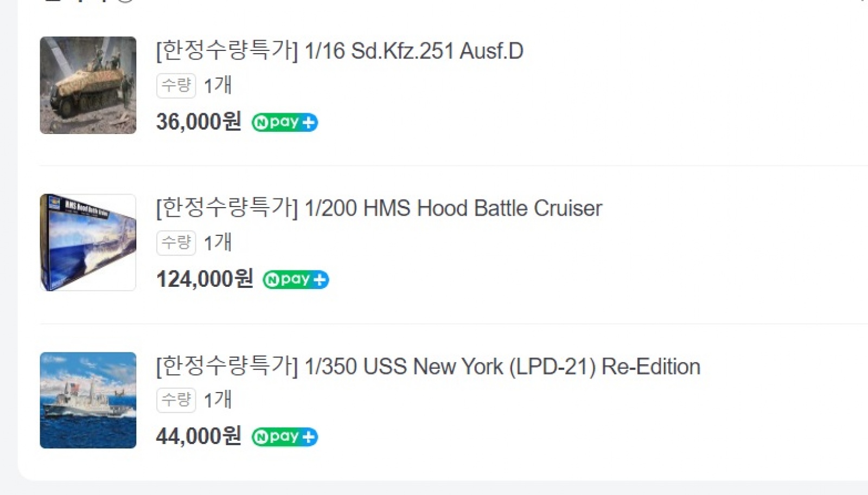Click the 44,000원 price

tap(199, 436)
